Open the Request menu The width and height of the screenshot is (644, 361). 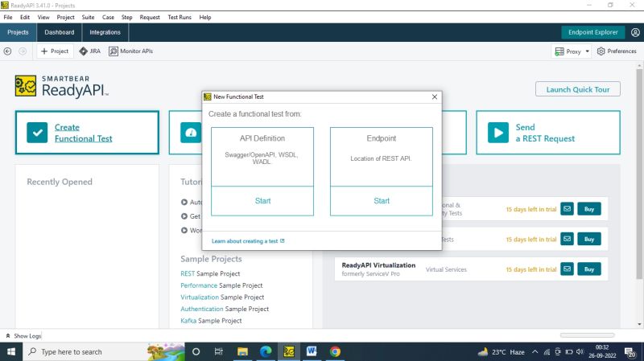click(150, 17)
